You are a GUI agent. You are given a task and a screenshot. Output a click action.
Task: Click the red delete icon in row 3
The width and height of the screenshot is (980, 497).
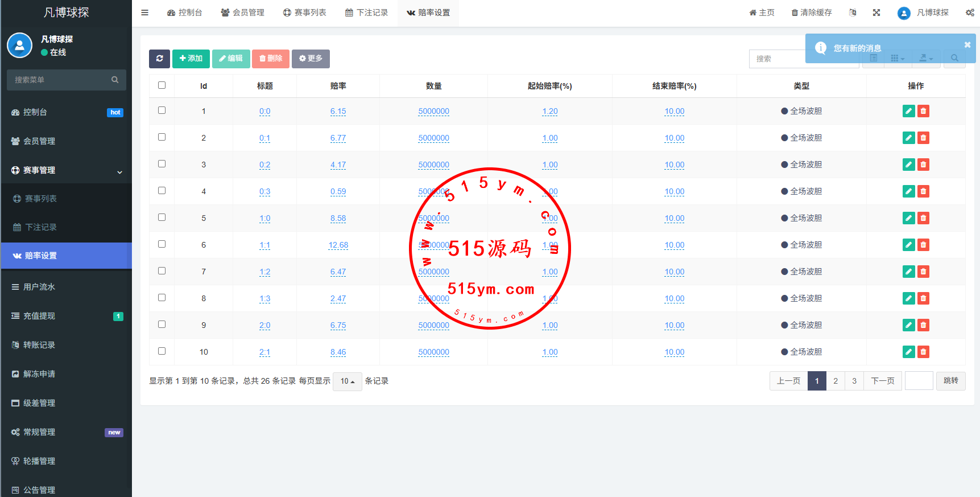(923, 165)
